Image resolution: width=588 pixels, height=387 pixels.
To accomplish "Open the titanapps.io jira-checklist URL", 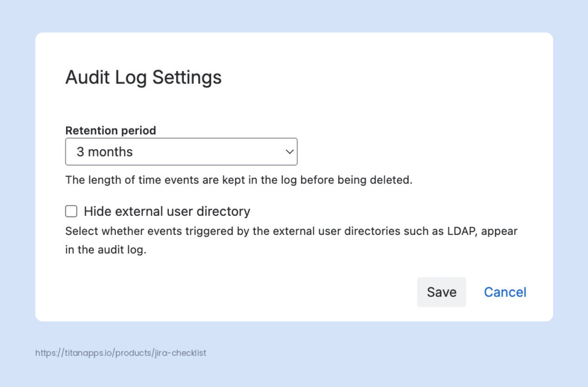I will click(x=120, y=353).
